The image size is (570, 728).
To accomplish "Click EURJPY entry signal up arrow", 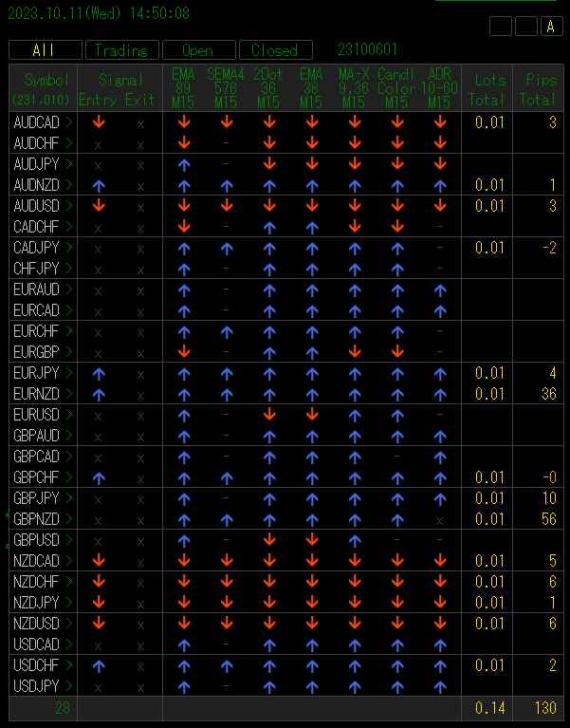I will coord(99,374).
